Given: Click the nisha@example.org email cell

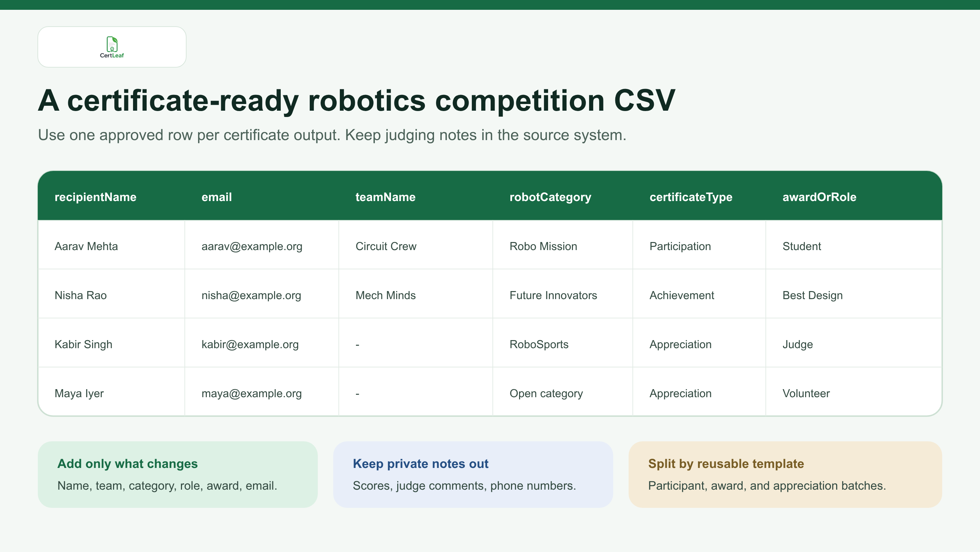Looking at the screenshot, I should pos(262,295).
